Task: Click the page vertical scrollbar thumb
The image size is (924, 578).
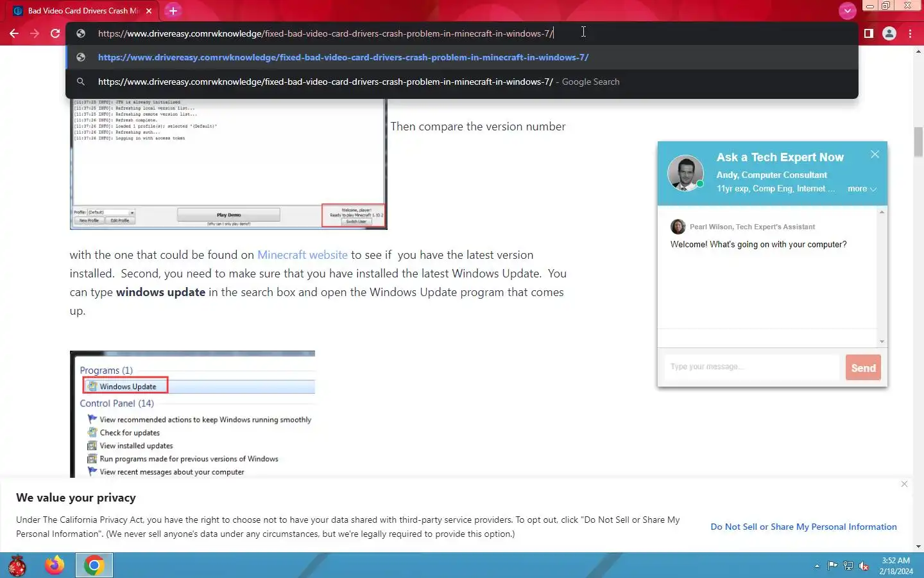Action: (918, 142)
